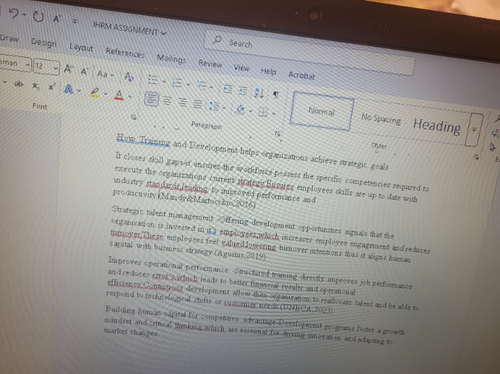
Task: Toggle Justify alignment
Action: pos(198,104)
